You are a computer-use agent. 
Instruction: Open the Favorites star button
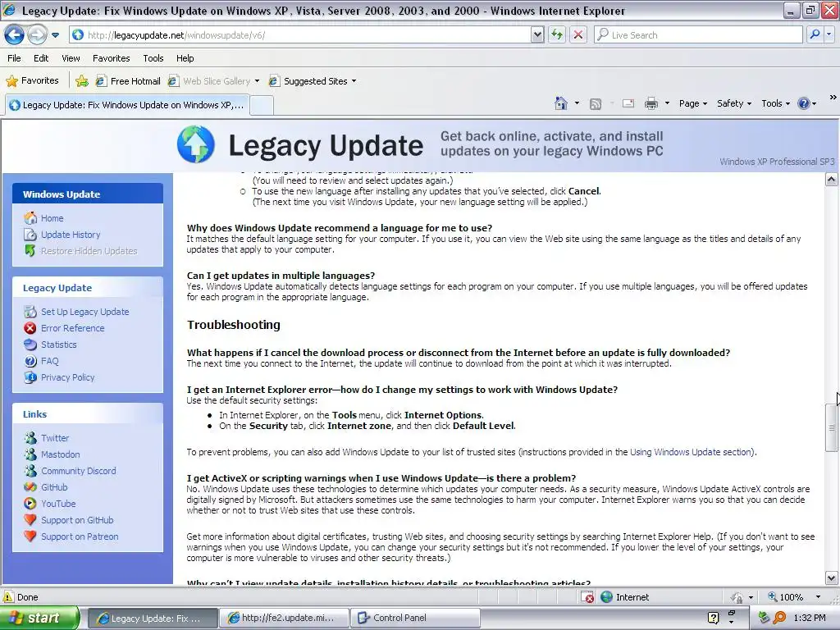coord(32,81)
